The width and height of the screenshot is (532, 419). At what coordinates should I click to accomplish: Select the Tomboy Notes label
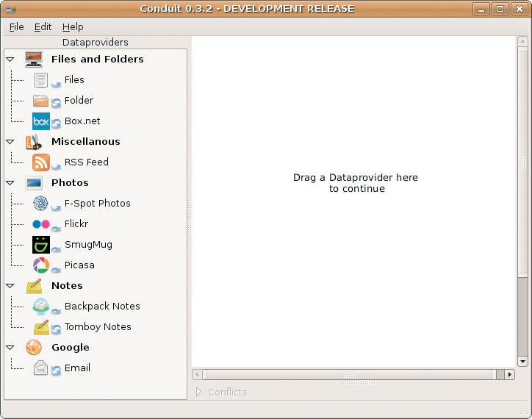(98, 327)
